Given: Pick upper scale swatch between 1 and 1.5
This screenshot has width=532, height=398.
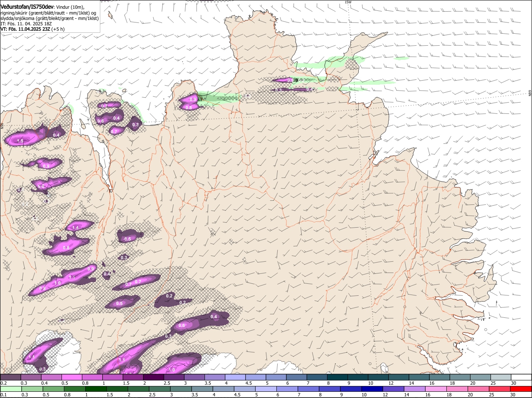Looking at the screenshot, I should point(113,377).
